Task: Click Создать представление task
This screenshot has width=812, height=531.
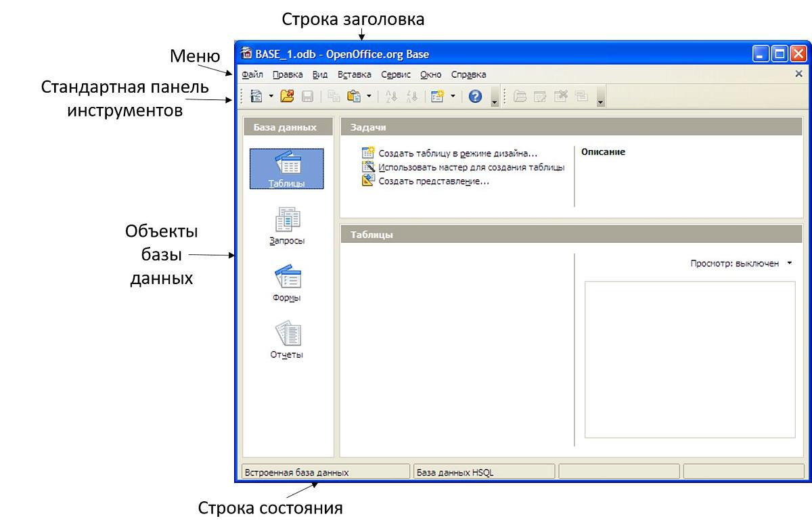Action: (434, 181)
